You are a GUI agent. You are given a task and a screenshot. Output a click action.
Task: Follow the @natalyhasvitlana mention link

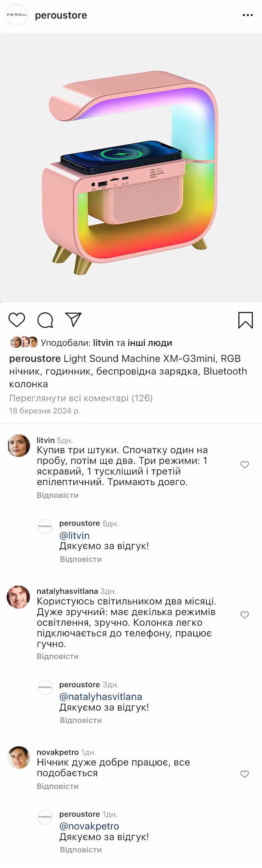pyautogui.click(x=100, y=696)
